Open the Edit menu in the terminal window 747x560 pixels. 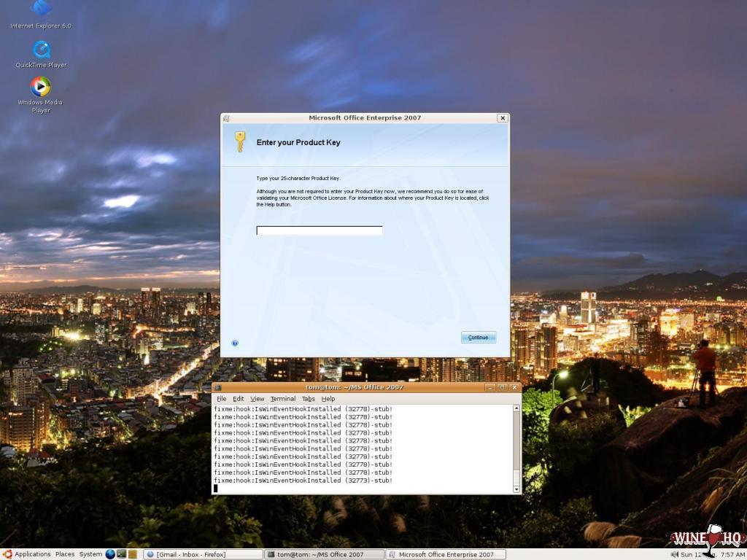click(x=239, y=399)
